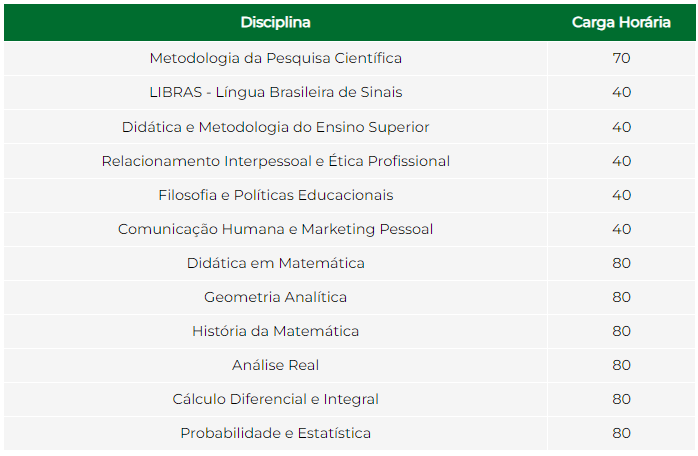Click the Disciplina column header
The width and height of the screenshot is (698, 456).
[x=276, y=22]
